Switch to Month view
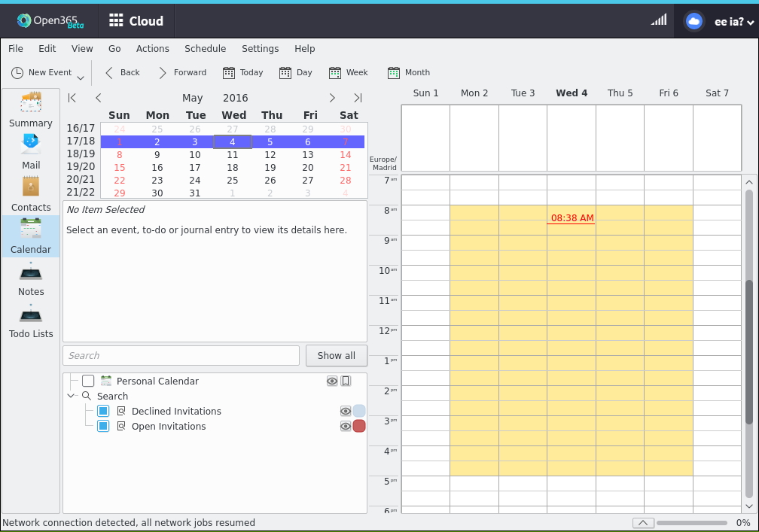759x532 pixels. 409,72
